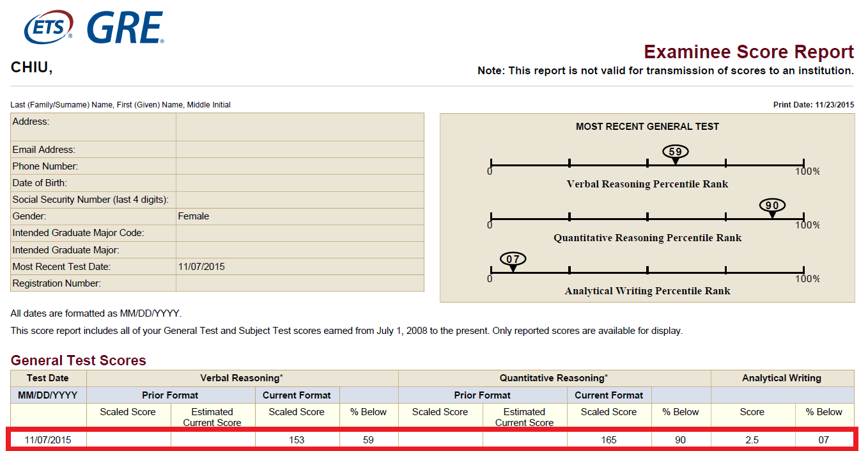Click the Analytical Writing column header

pyautogui.click(x=782, y=378)
